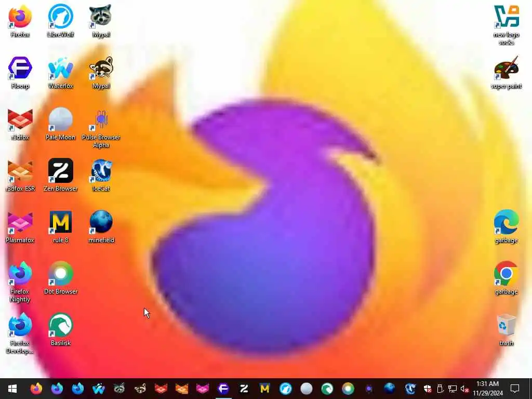
Task: Launch Pulse Browser from the taskbar
Action: click(x=369, y=389)
